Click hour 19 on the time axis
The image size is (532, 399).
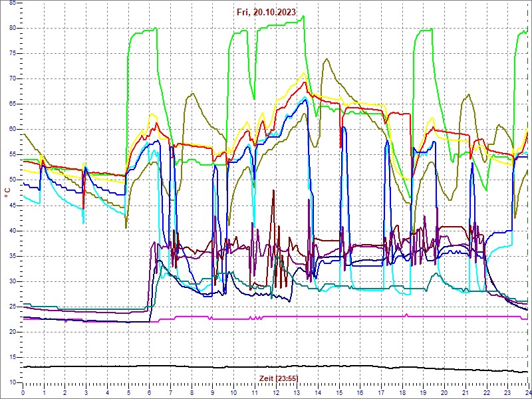coord(423,392)
